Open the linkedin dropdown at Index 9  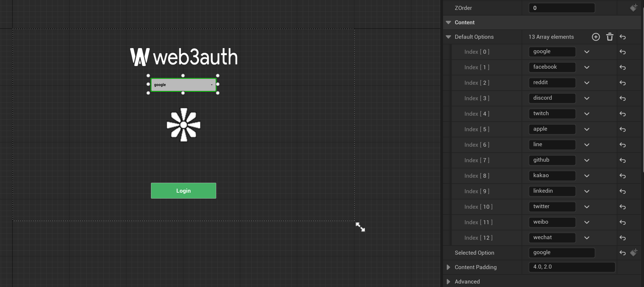pos(587,191)
